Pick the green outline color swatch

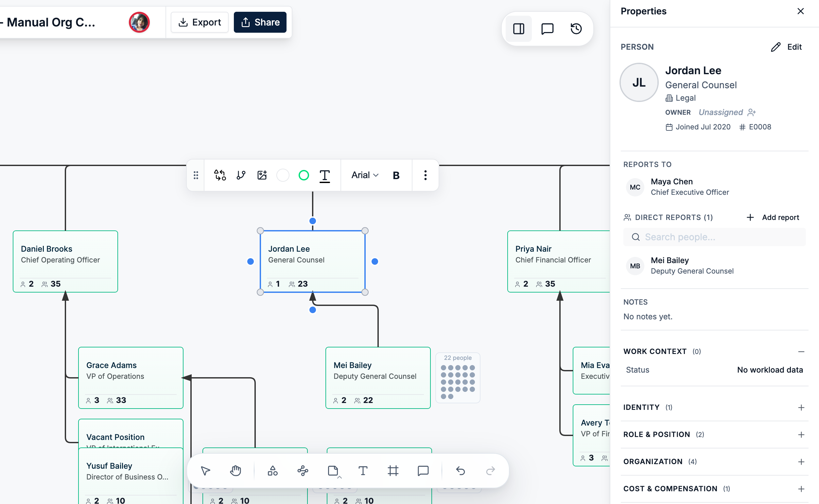(x=304, y=175)
